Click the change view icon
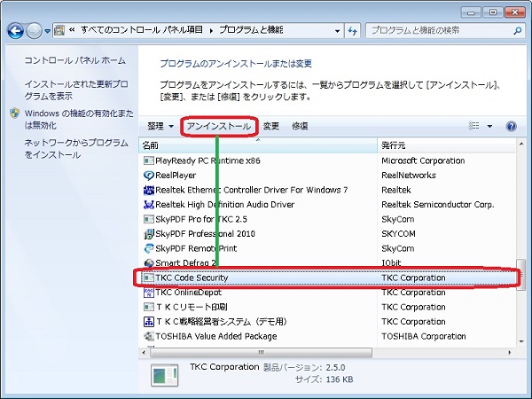 tap(474, 126)
